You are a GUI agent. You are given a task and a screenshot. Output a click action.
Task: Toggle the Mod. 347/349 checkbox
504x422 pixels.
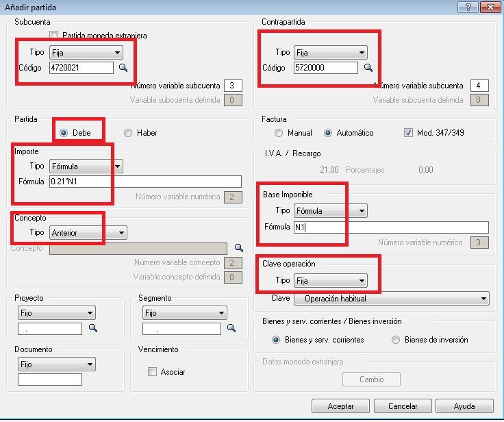(409, 133)
